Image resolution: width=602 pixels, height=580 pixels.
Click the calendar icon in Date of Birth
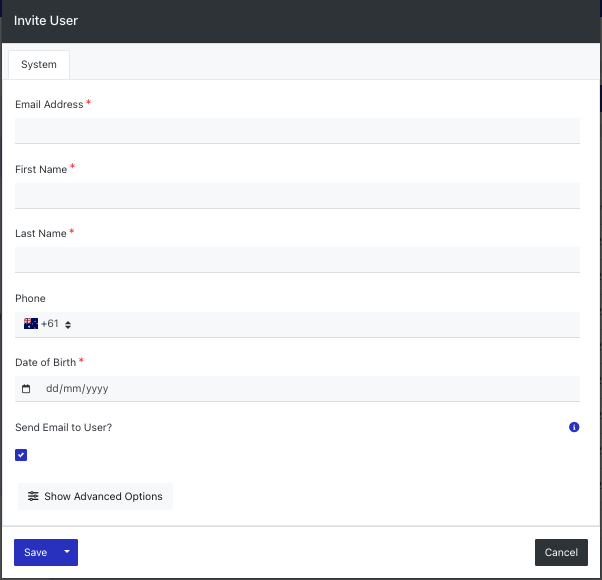click(x=26, y=388)
